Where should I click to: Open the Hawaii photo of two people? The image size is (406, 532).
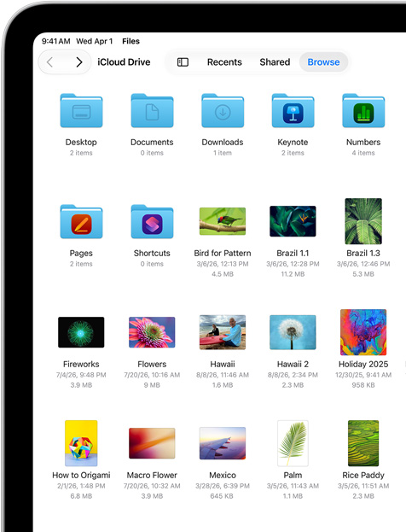click(223, 332)
